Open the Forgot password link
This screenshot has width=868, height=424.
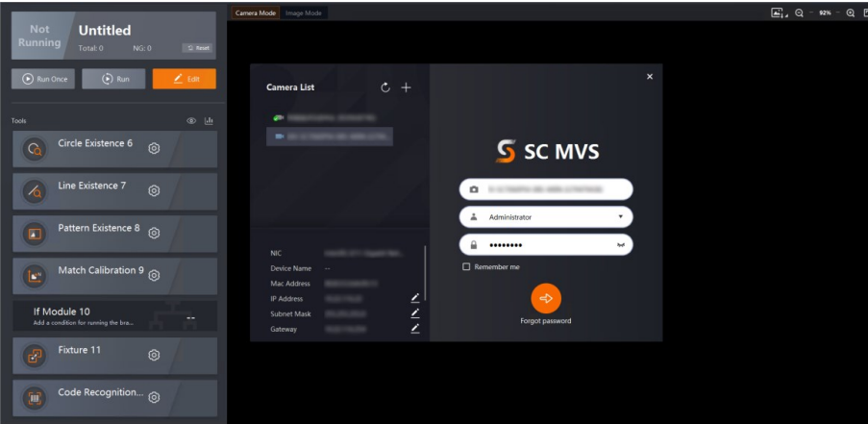click(x=546, y=321)
